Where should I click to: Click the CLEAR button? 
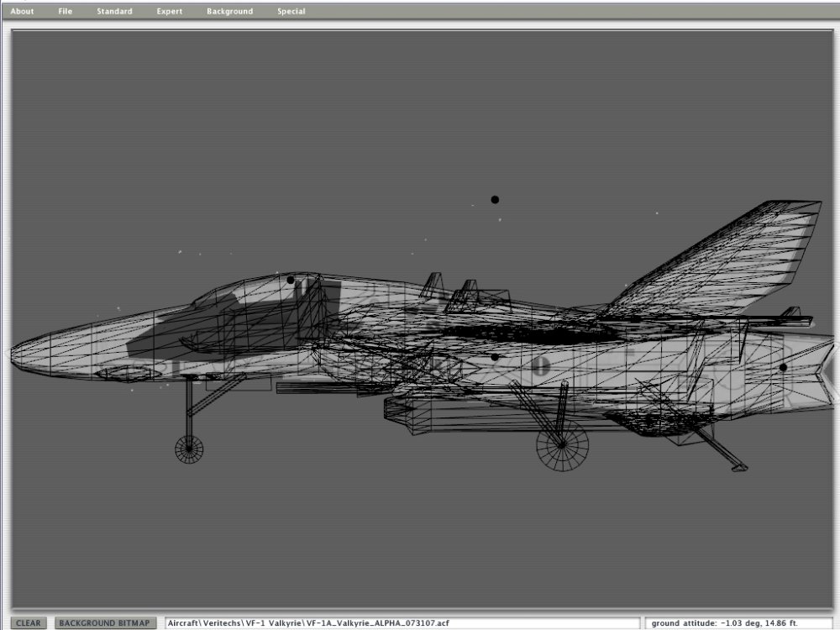(x=29, y=623)
